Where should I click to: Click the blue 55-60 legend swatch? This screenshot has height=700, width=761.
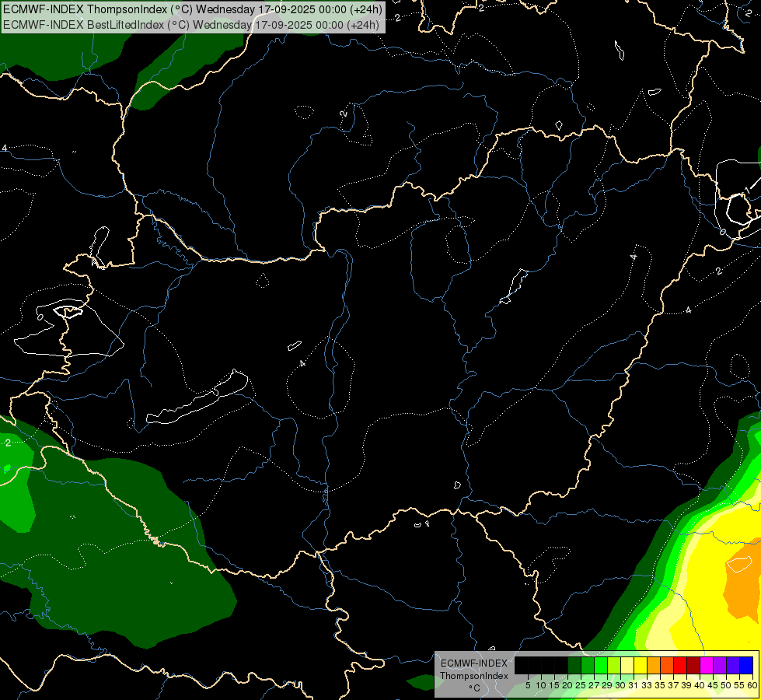746,665
